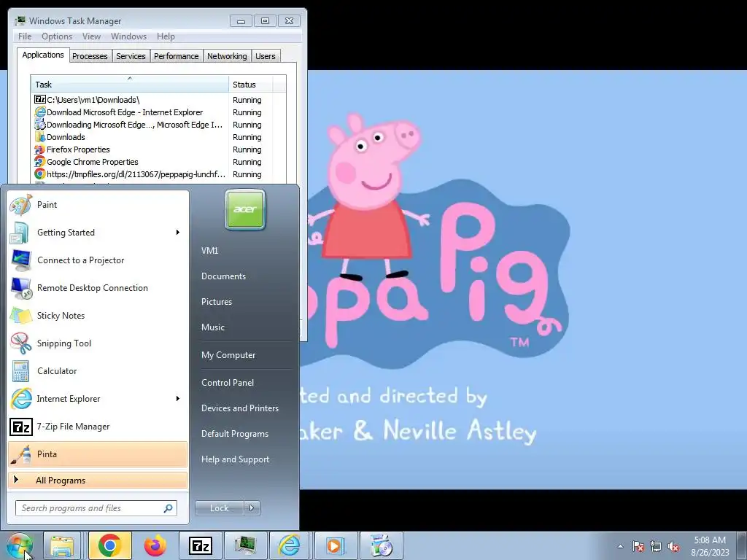
Task: Switch to Google Chrome in taskbar
Action: point(109,545)
